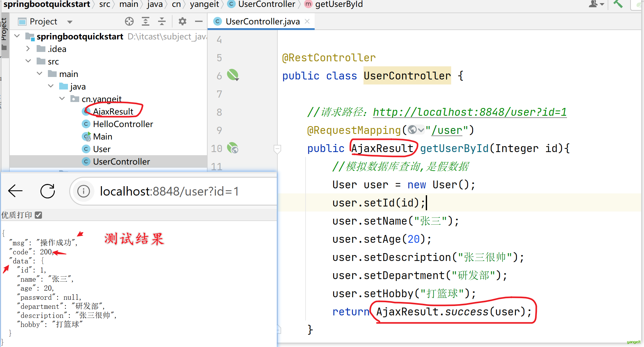This screenshot has height=347, width=644.
Task: Click the "msg" line in JSON output
Action: tap(43, 242)
